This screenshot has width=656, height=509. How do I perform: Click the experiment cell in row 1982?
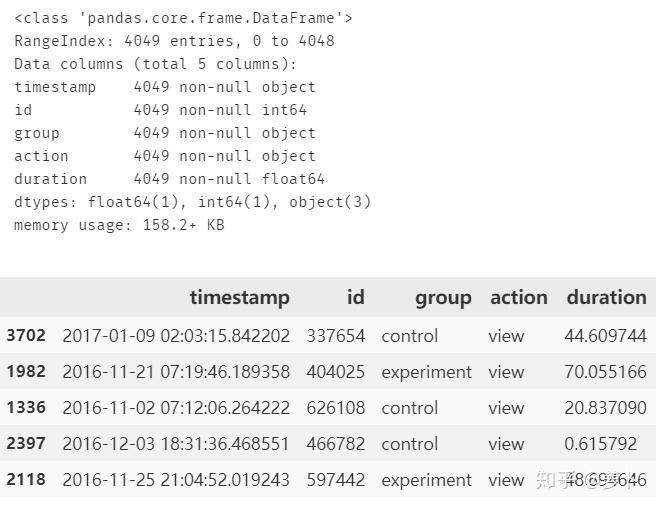pyautogui.click(x=426, y=372)
